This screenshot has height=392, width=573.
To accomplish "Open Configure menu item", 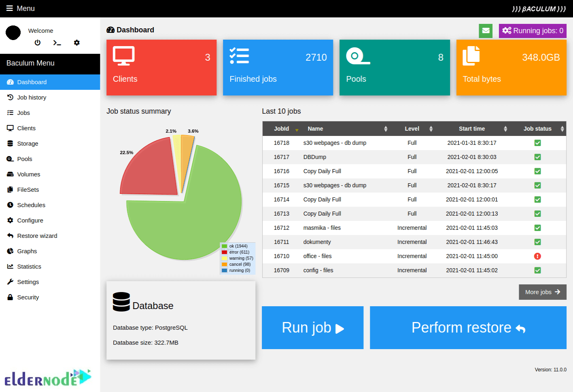I will [50, 220].
